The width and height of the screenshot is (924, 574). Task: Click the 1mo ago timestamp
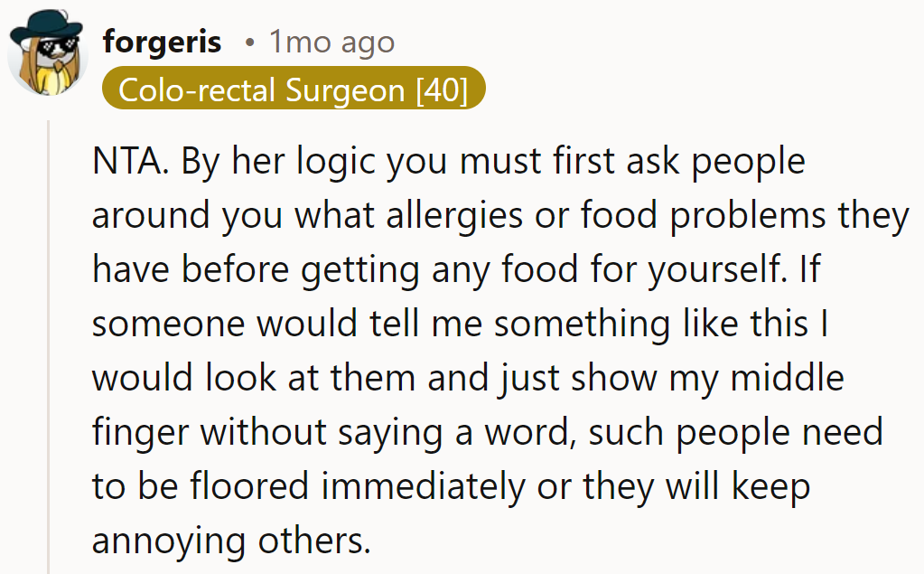[331, 42]
